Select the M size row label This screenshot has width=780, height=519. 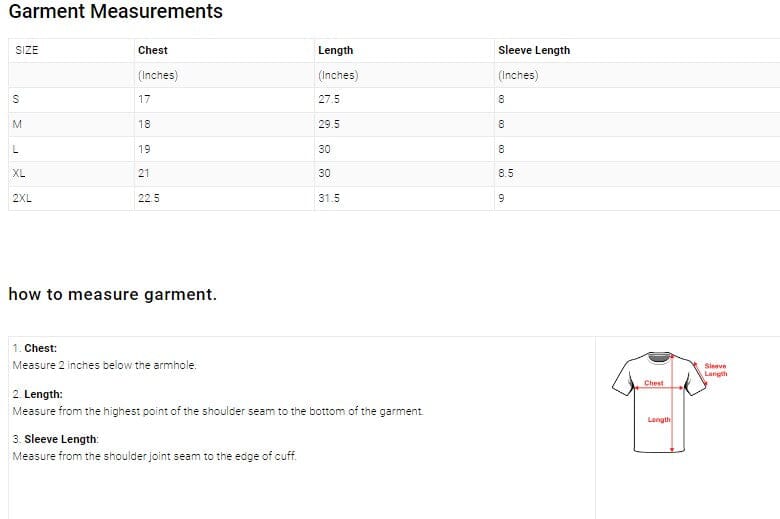click(17, 124)
